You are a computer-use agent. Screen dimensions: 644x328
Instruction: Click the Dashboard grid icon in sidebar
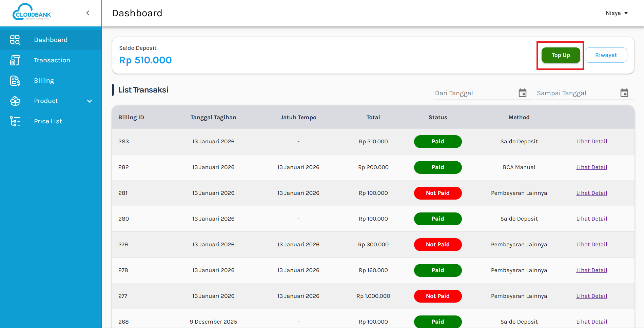15,40
